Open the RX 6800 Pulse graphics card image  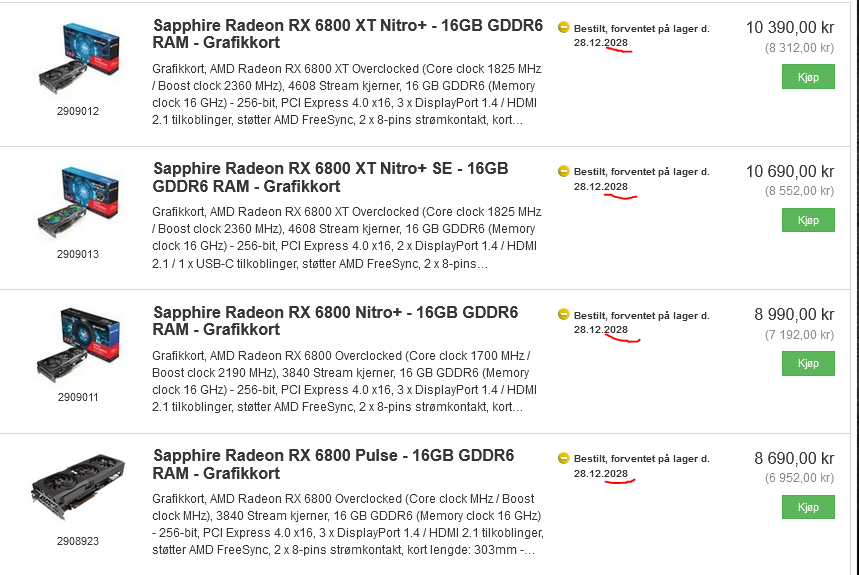[78, 486]
